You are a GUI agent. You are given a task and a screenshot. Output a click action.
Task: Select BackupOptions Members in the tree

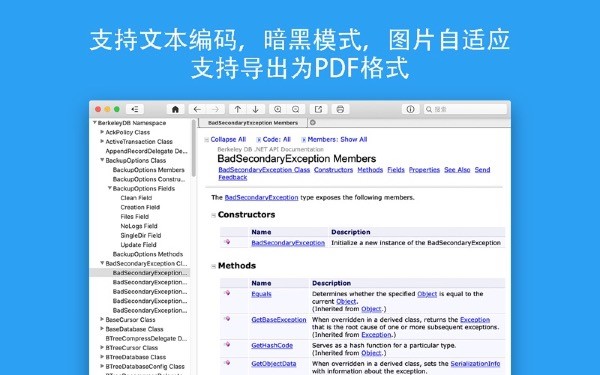[148, 170]
